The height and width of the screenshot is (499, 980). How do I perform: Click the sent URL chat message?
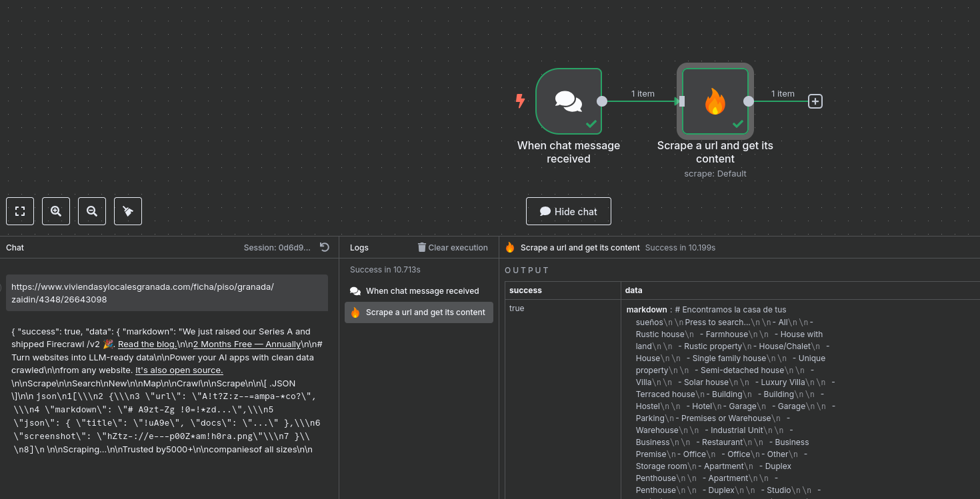pyautogui.click(x=167, y=293)
